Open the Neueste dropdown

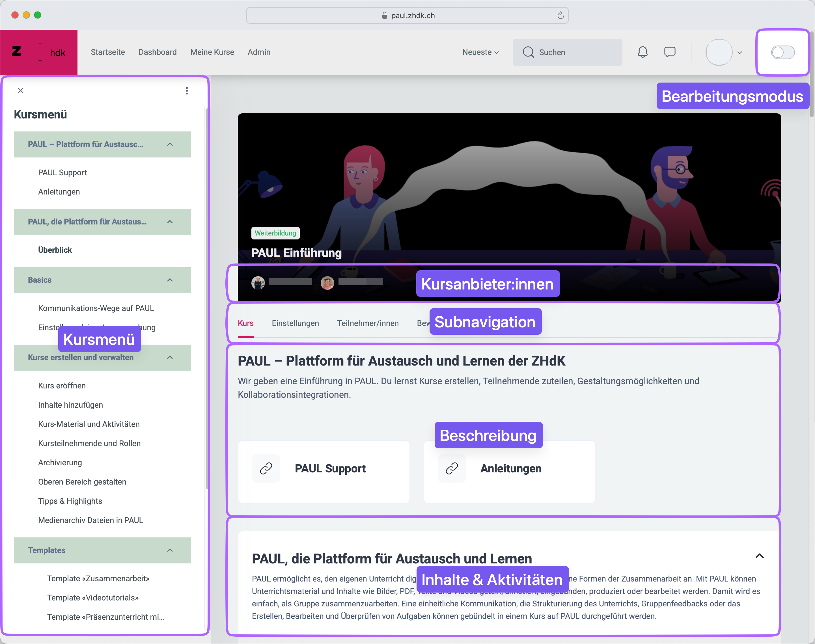pyautogui.click(x=480, y=52)
